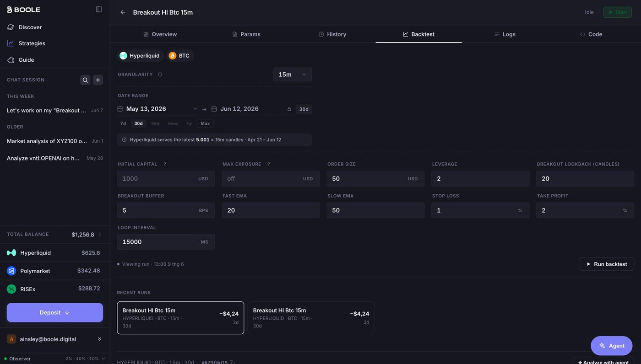Viewport: 641px width, 364px height.
Task: Click the Max Exposure help icon
Action: (x=269, y=164)
